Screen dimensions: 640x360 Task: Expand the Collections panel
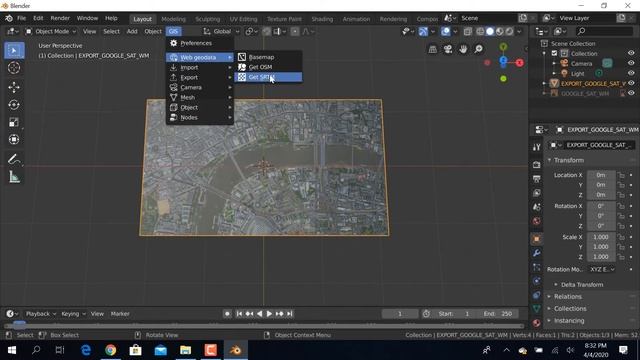570,309
